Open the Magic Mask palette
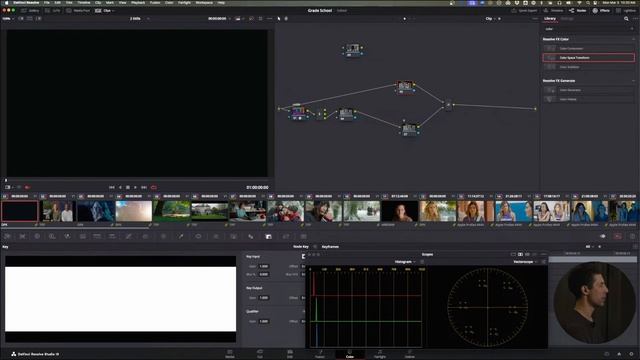Viewport: 640px width, 360px height. [233, 236]
